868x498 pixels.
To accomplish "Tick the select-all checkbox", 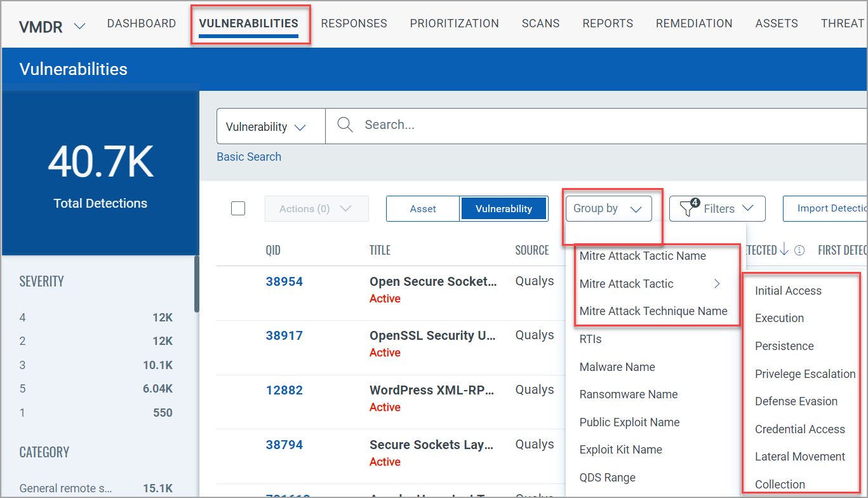I will 238,208.
